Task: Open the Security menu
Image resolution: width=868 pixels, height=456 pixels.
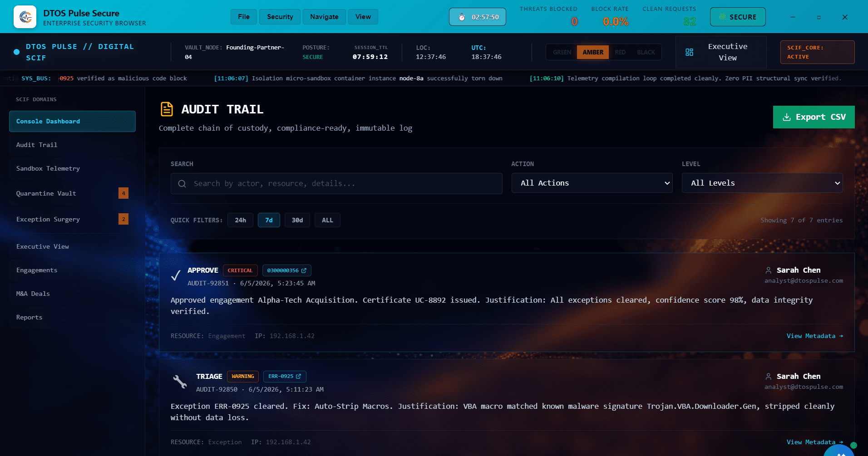Action: coord(280,17)
